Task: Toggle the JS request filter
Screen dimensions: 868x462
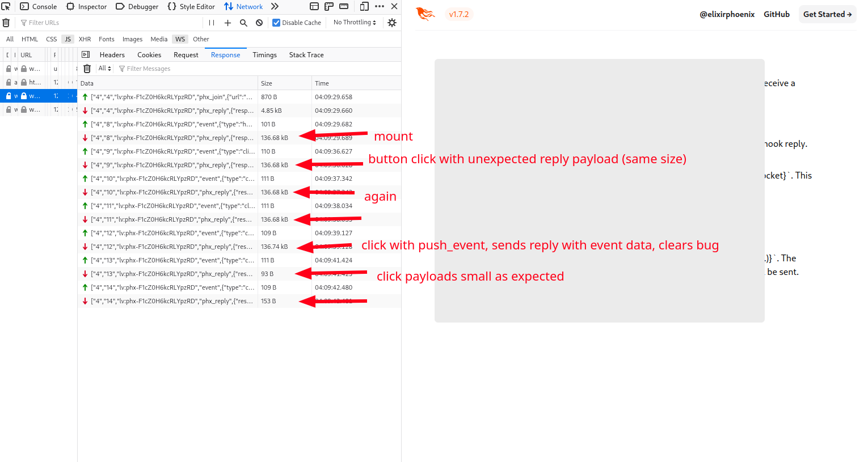Action: coord(68,39)
